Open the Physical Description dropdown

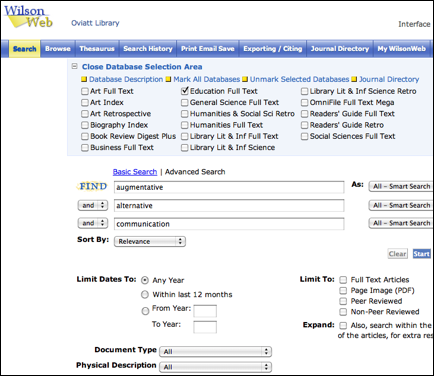[x=215, y=367]
